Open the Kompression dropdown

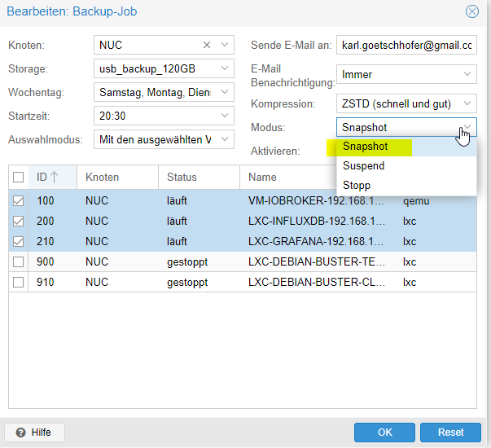click(x=467, y=103)
